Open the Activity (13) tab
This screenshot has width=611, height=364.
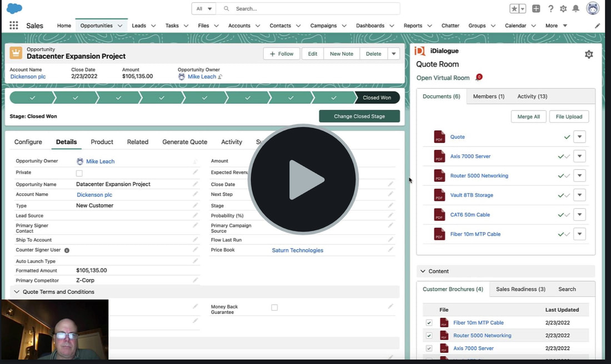click(532, 96)
